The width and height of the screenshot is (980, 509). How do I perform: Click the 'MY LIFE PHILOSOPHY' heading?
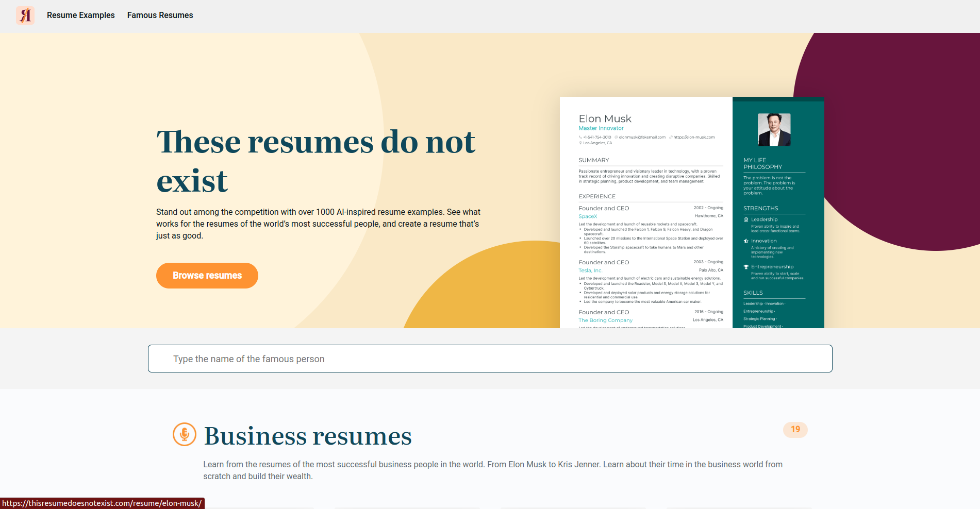[x=762, y=163]
